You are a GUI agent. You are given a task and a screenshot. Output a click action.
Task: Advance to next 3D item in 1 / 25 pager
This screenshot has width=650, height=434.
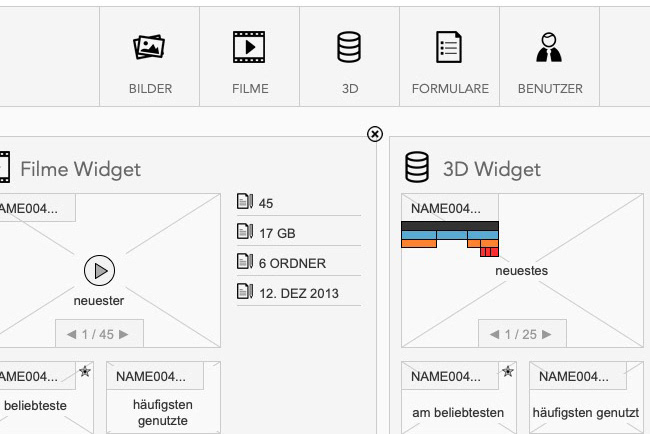(547, 335)
